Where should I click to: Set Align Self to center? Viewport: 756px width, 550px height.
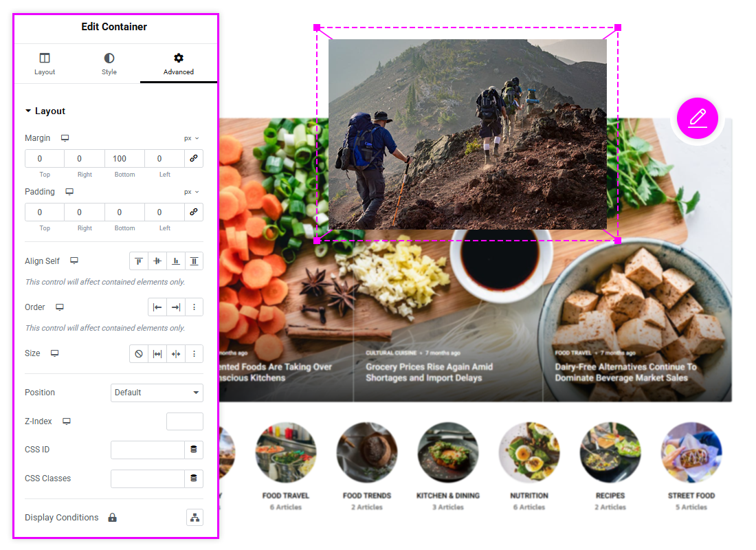(x=157, y=261)
